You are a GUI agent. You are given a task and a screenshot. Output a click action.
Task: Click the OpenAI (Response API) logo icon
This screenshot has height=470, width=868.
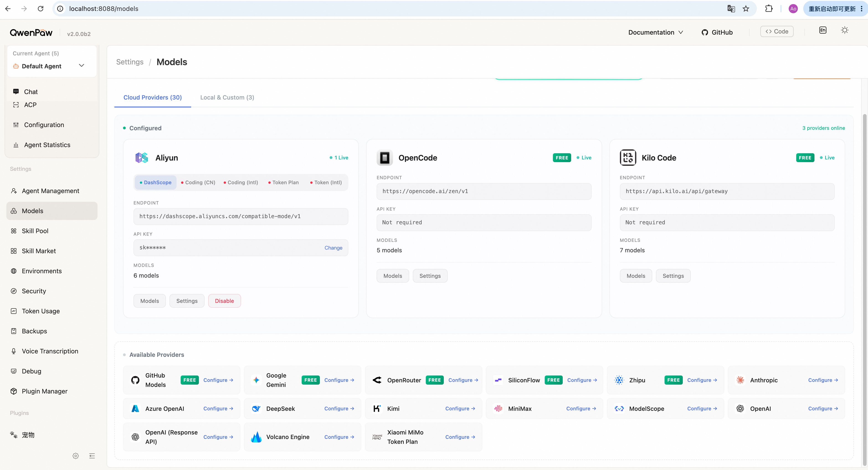coord(135,437)
